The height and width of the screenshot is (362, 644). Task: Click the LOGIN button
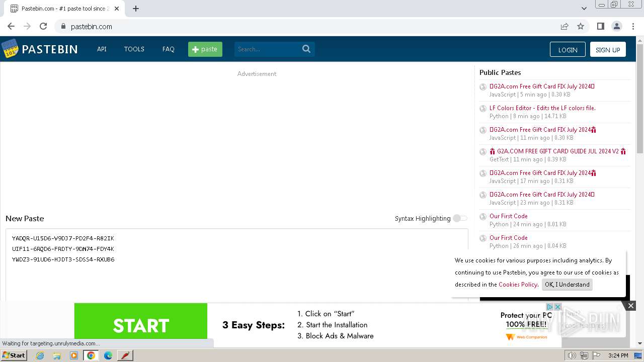click(568, 49)
